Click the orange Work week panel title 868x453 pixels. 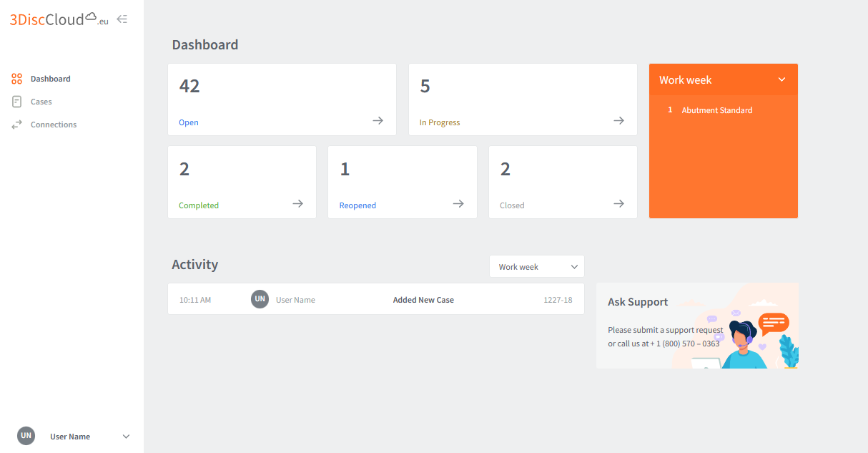[686, 80]
